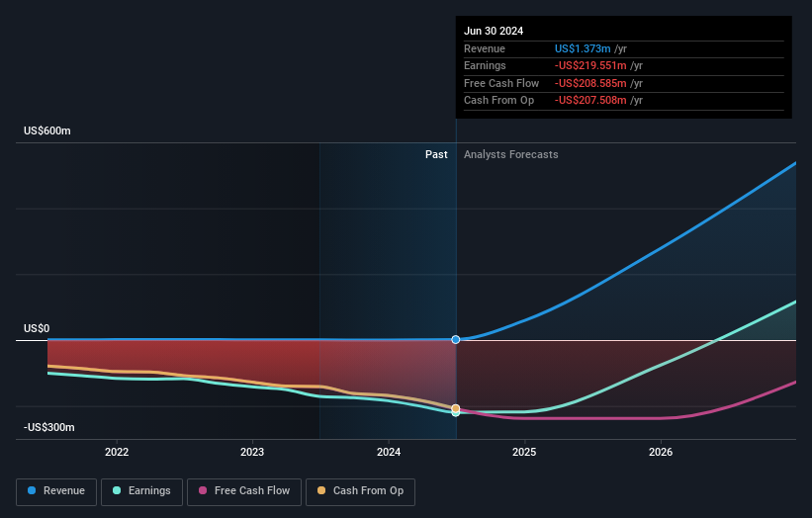Click the 2022 x-axis label
812x518 pixels.
click(x=117, y=452)
